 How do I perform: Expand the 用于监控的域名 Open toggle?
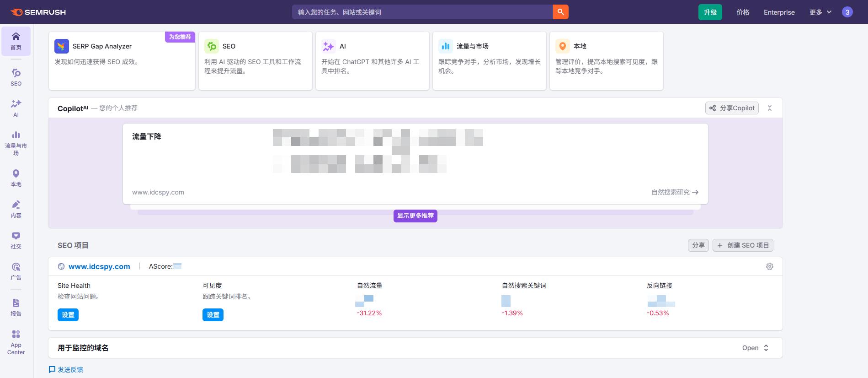[x=756, y=348]
